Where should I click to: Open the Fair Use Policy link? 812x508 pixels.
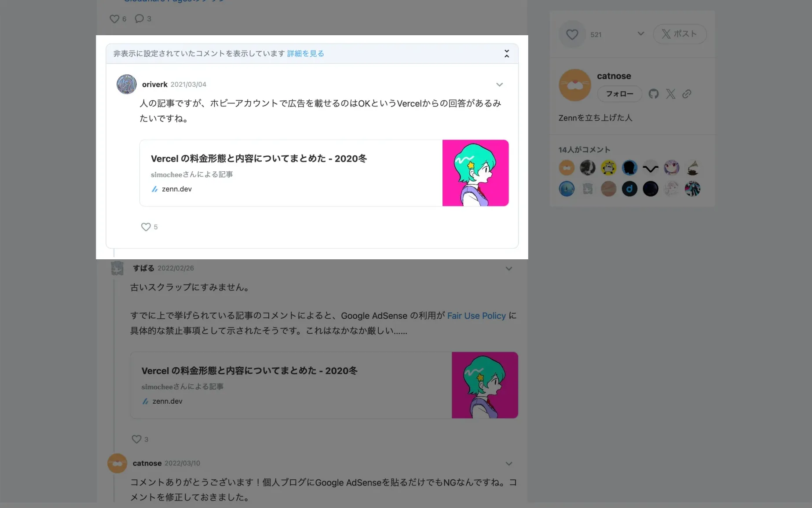(x=476, y=316)
